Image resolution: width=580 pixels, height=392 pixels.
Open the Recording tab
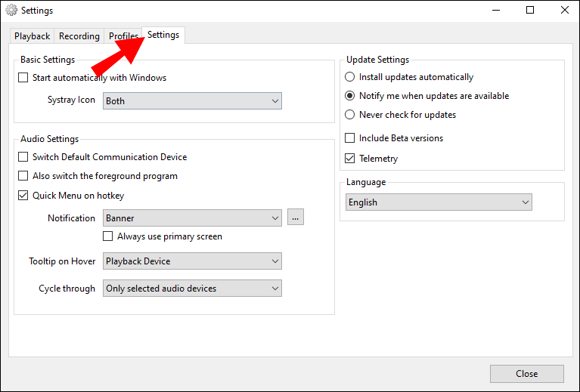[79, 36]
